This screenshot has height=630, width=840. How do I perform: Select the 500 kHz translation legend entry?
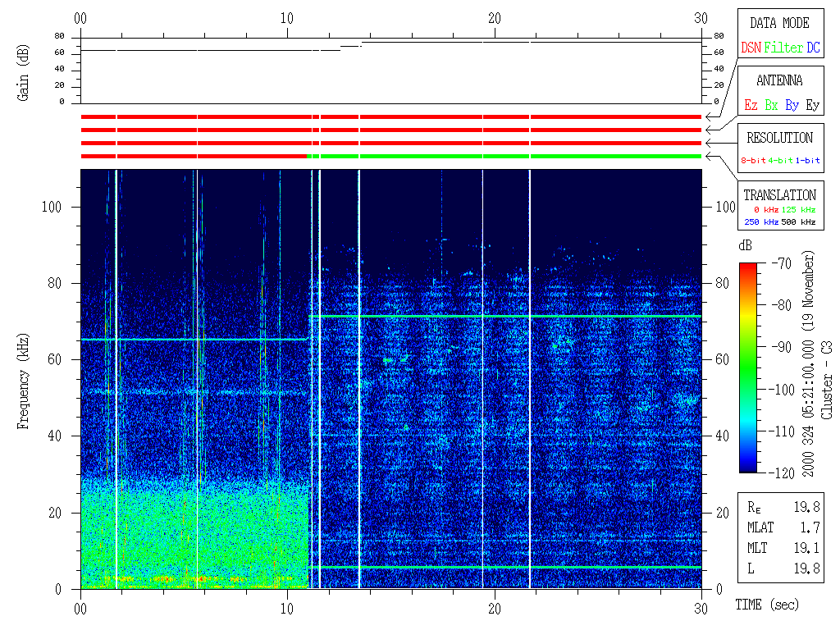(801, 222)
